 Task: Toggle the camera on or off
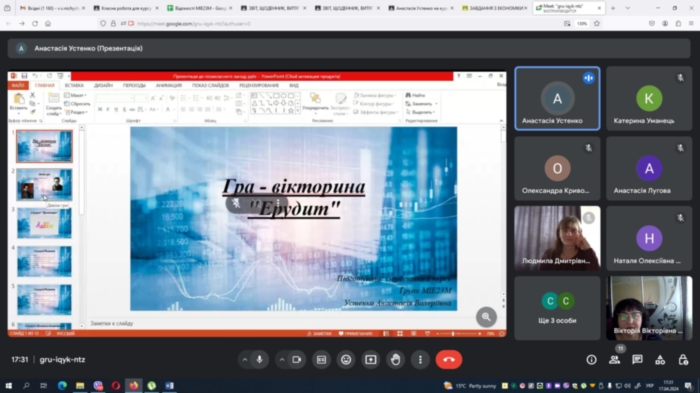[x=297, y=360]
